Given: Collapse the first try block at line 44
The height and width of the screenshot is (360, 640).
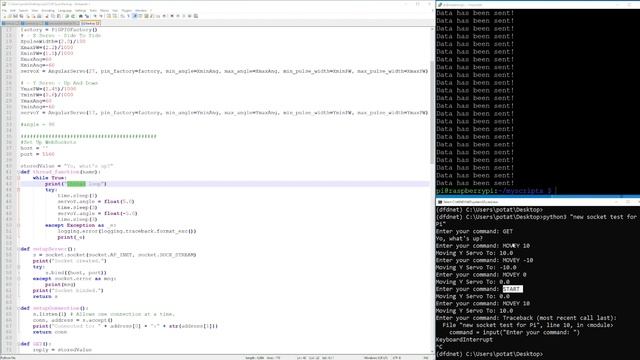Looking at the screenshot, I should [18, 190].
